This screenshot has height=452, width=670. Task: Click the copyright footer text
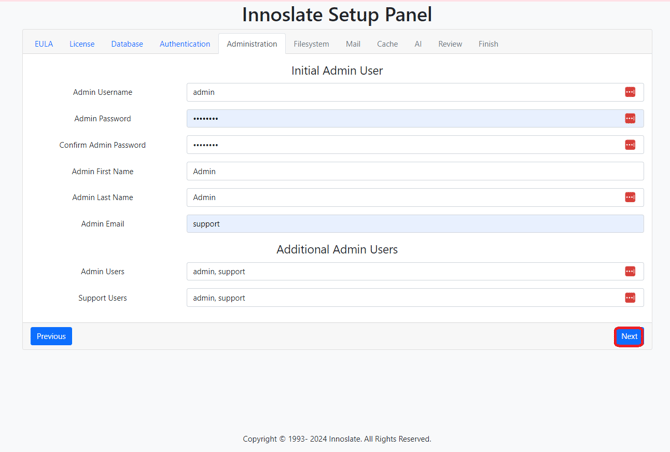coord(337,439)
